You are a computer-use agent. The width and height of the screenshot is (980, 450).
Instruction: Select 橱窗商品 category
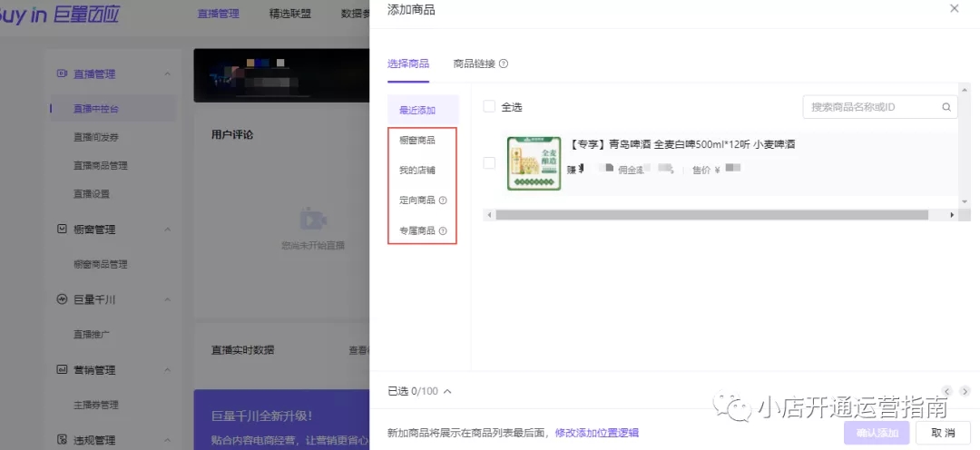(x=417, y=141)
